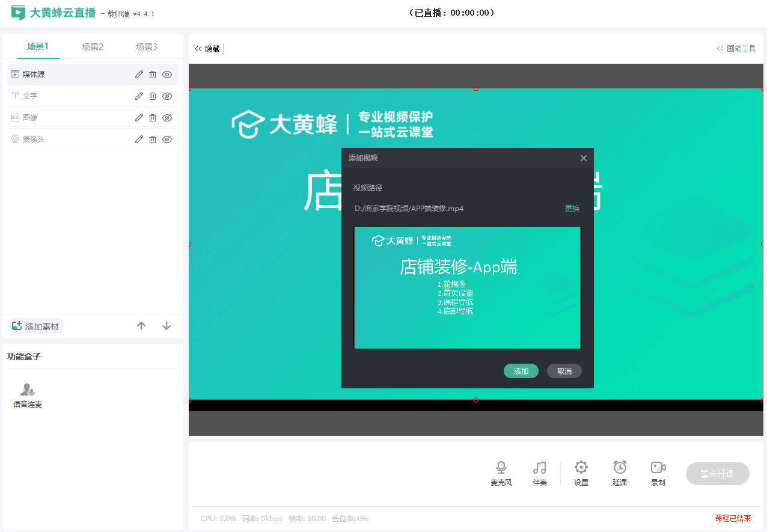Delete the 媒体源 source via trash icon
767x532 pixels.
(x=153, y=75)
